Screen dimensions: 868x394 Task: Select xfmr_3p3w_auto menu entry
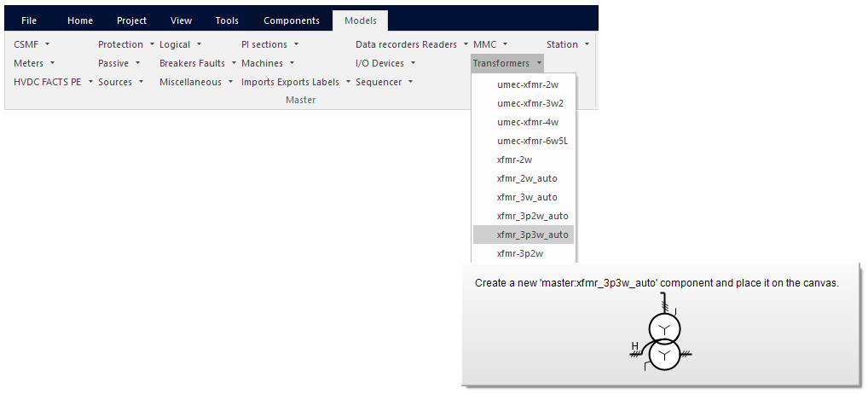[x=532, y=235]
